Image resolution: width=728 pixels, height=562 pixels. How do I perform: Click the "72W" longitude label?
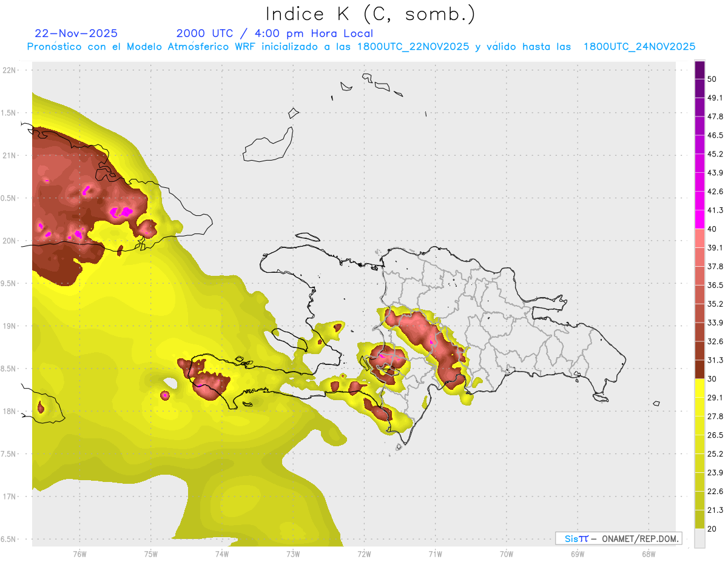pos(364,554)
